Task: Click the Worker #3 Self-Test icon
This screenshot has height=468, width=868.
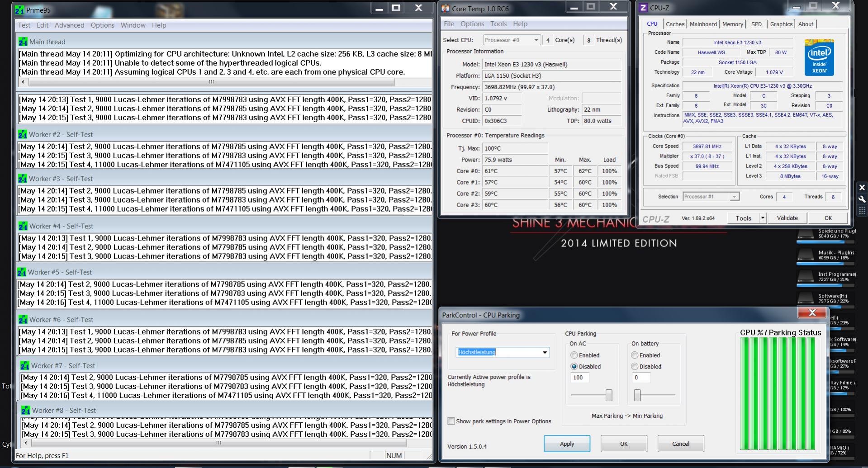Action: coord(23,179)
